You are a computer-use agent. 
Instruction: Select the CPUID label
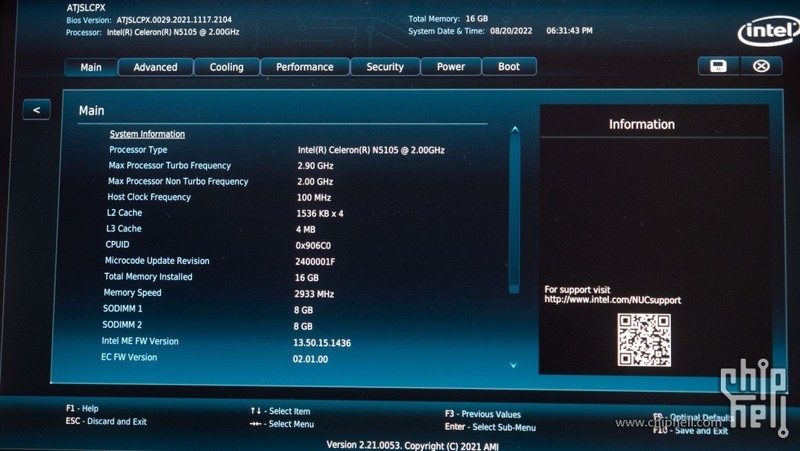[117, 244]
